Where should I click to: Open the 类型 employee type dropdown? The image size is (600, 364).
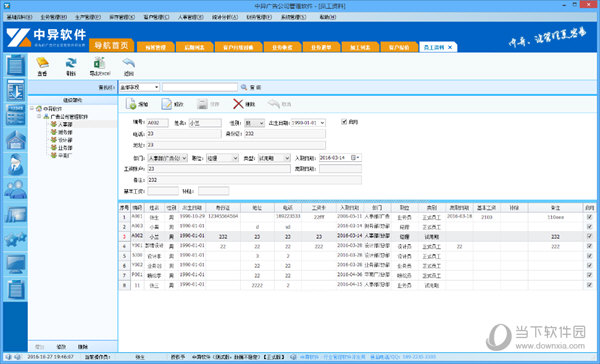(287, 158)
